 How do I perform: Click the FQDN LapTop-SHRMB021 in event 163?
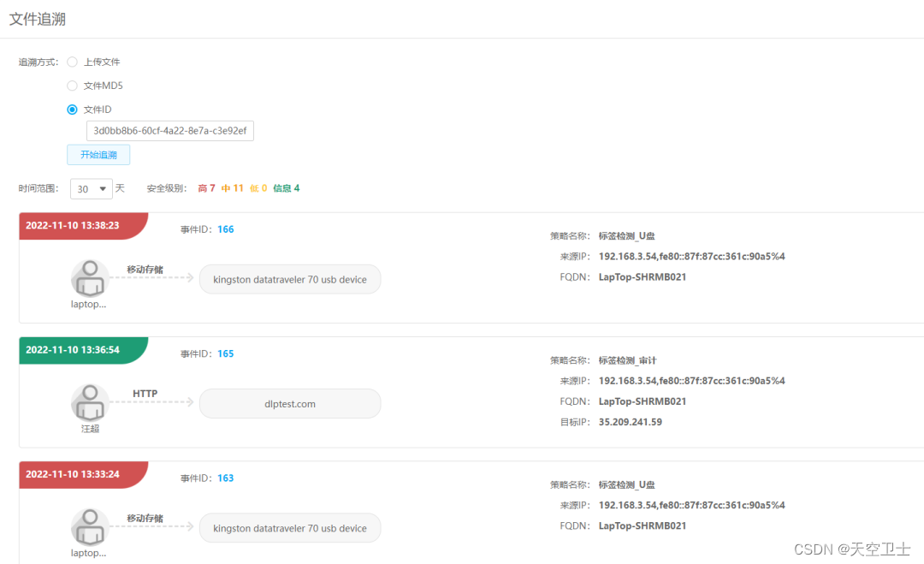click(643, 525)
